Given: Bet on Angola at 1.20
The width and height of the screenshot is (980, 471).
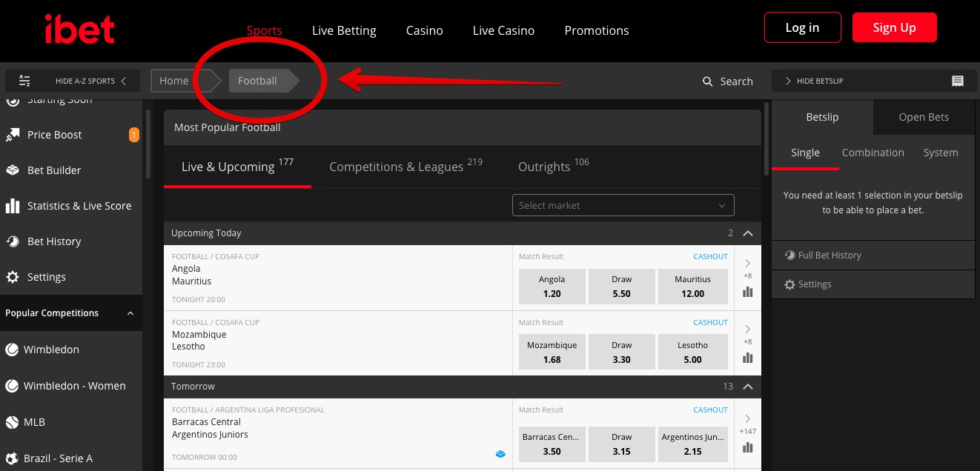Looking at the screenshot, I should click(552, 287).
